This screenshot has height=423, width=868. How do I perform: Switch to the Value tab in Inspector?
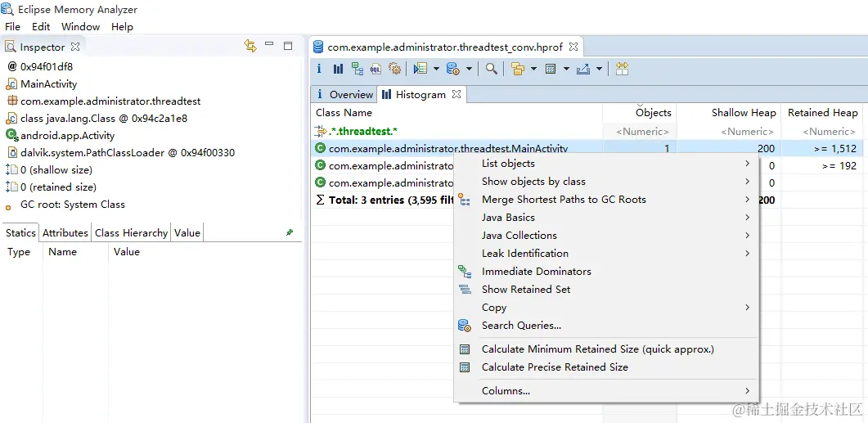187,232
